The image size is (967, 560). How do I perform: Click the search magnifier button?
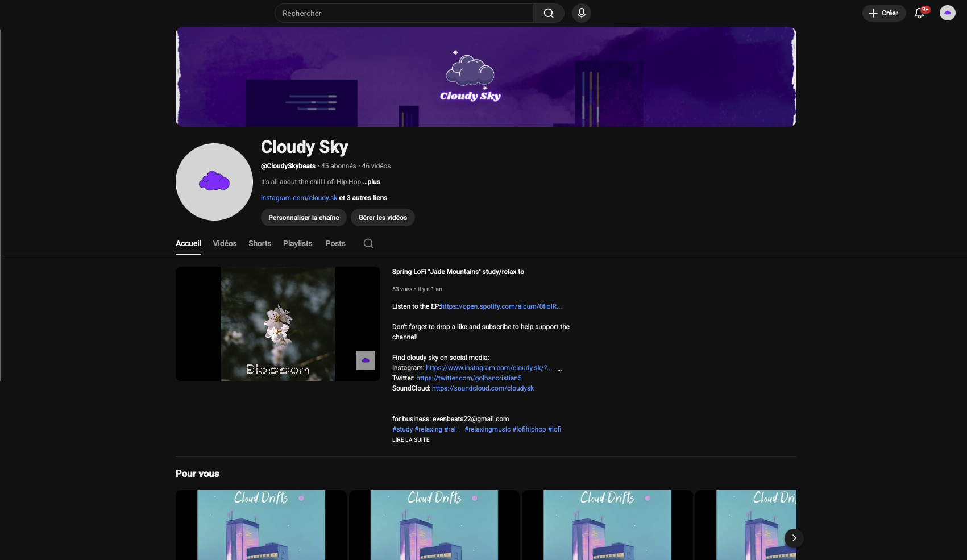(x=548, y=13)
